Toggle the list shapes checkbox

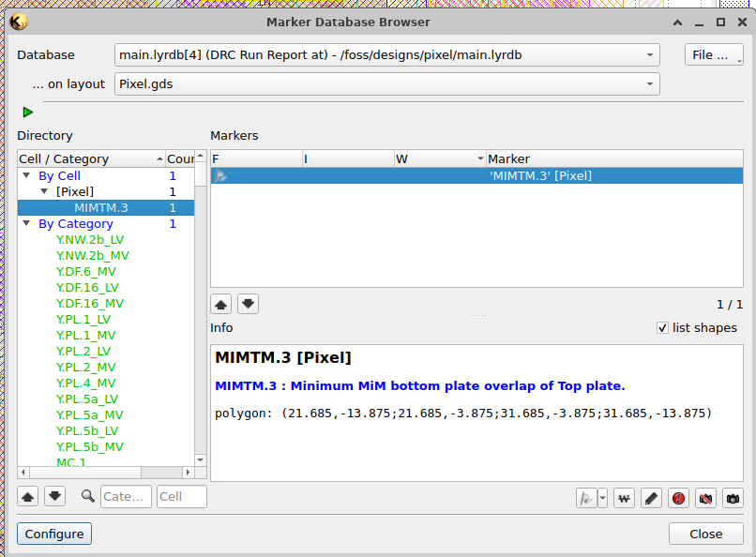[x=662, y=328]
